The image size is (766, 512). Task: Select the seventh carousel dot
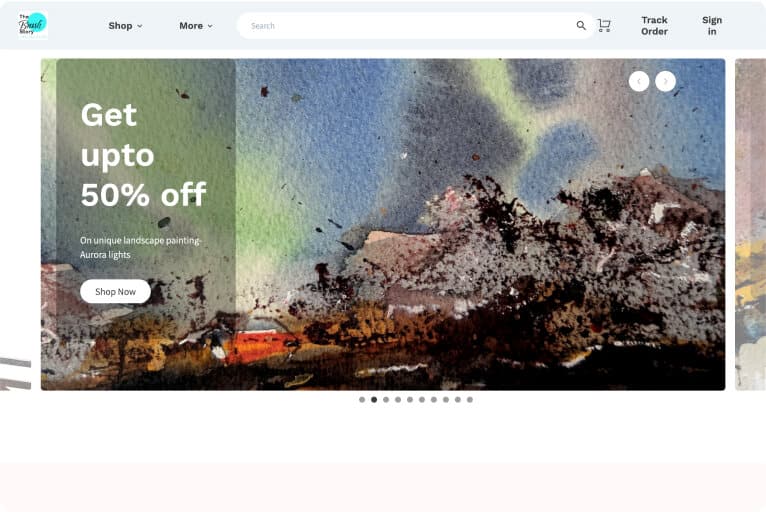point(434,400)
